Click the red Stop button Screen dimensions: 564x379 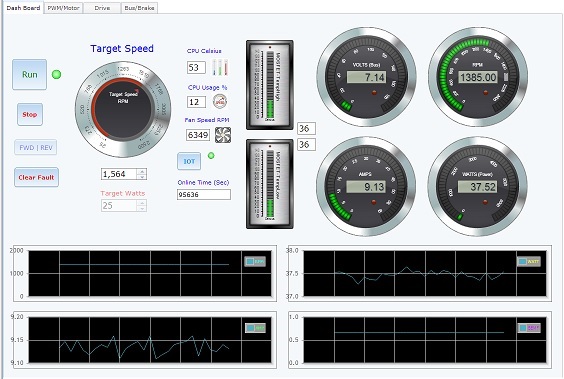[30, 114]
